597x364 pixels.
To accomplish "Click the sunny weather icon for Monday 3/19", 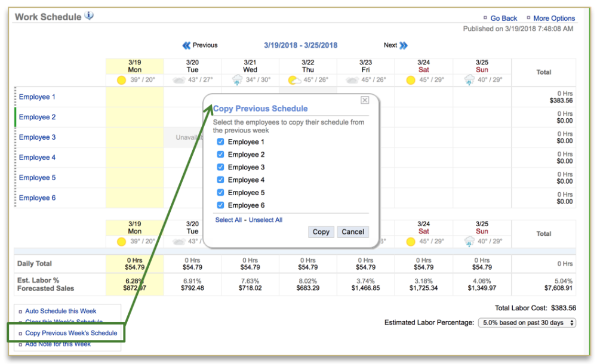I will click(x=122, y=81).
